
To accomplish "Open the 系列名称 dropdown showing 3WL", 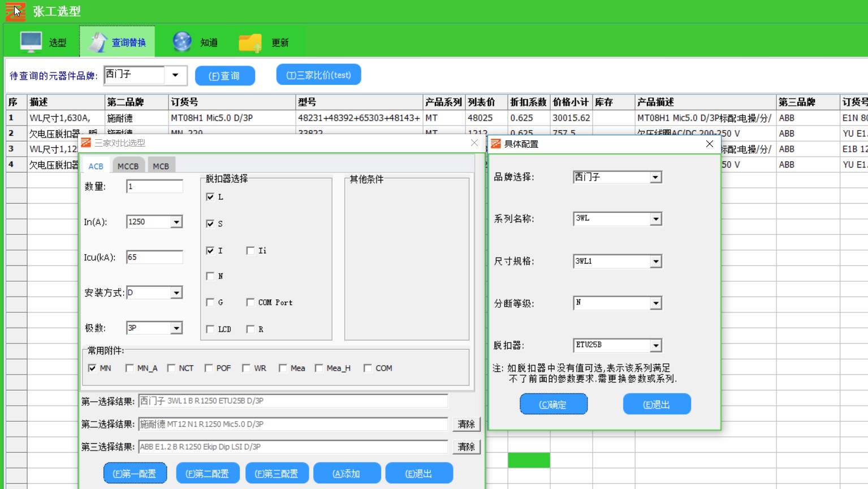I will pyautogui.click(x=655, y=219).
